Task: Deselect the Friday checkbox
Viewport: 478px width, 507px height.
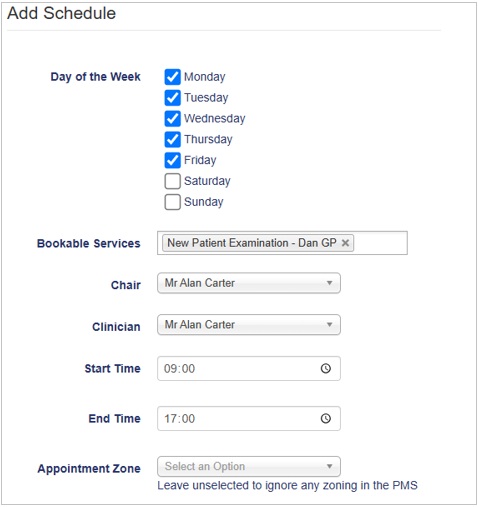Action: pyautogui.click(x=172, y=160)
